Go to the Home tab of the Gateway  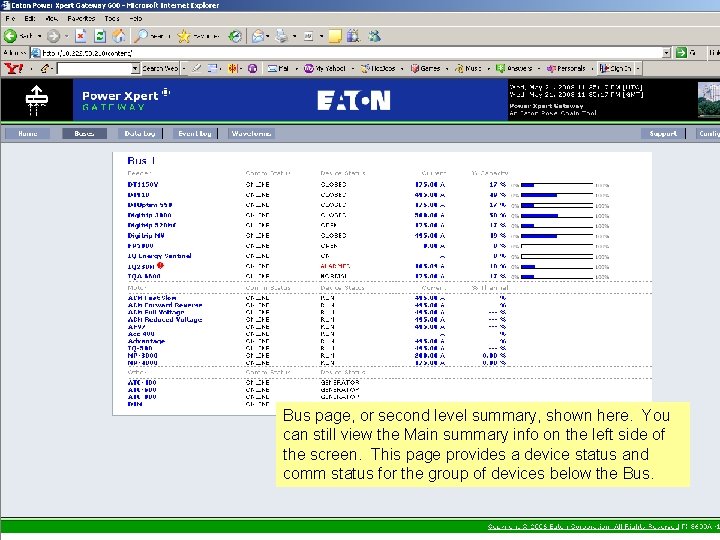point(28,134)
